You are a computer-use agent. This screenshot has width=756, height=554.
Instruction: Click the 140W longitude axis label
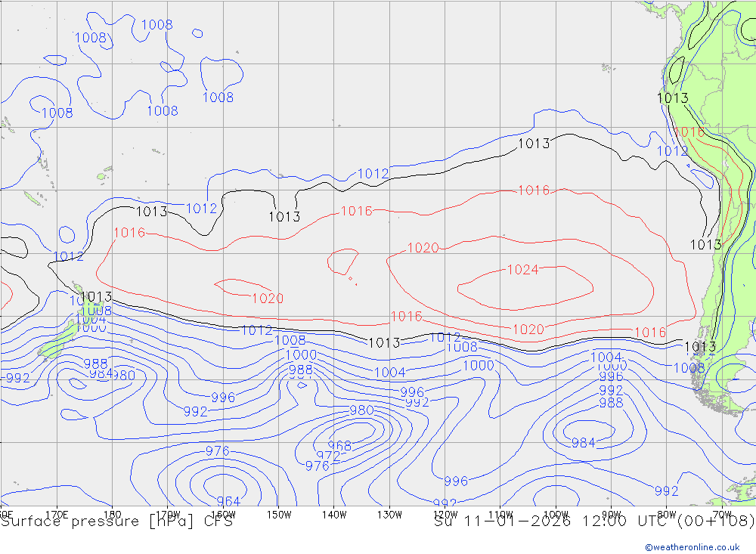click(x=334, y=515)
